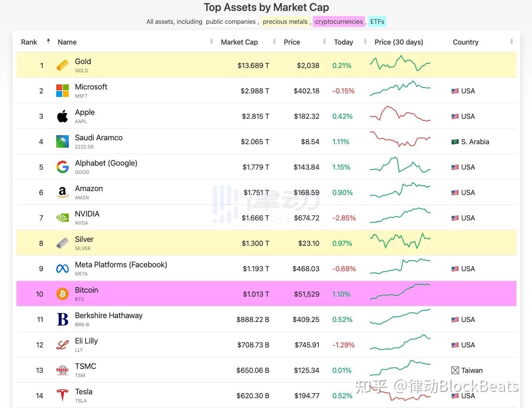Click the USA flag in Berkshire Hathaway row
The image size is (532, 408).
click(x=455, y=320)
